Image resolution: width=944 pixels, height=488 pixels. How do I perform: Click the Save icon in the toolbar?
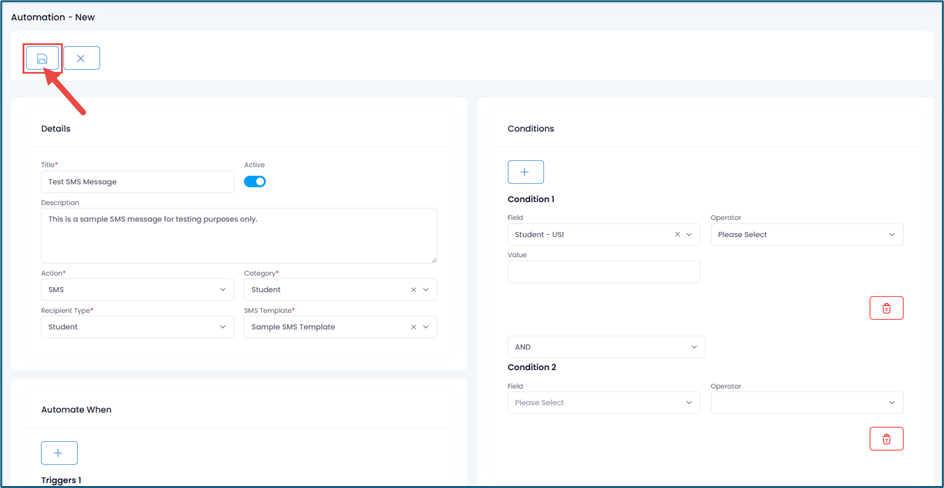42,59
